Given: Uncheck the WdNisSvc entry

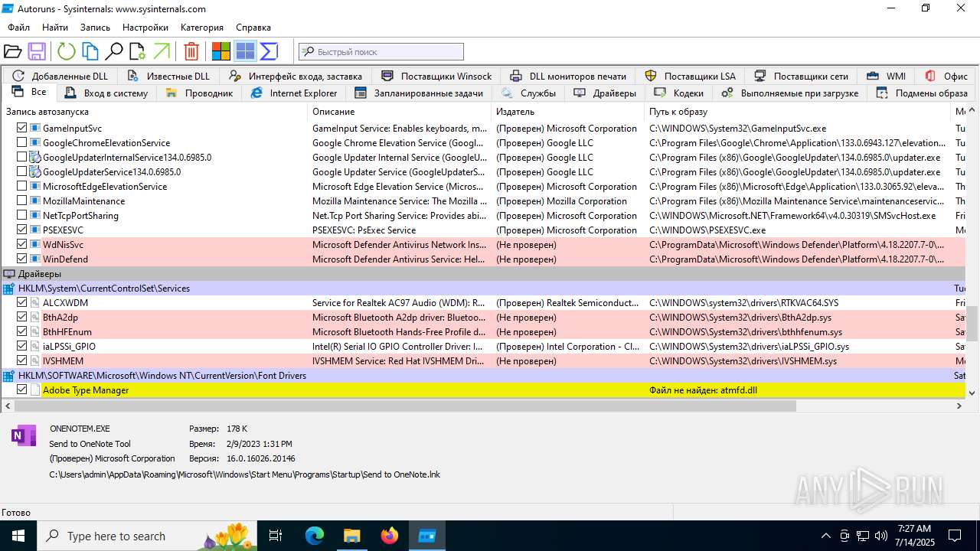Looking at the screenshot, I should 21,244.
